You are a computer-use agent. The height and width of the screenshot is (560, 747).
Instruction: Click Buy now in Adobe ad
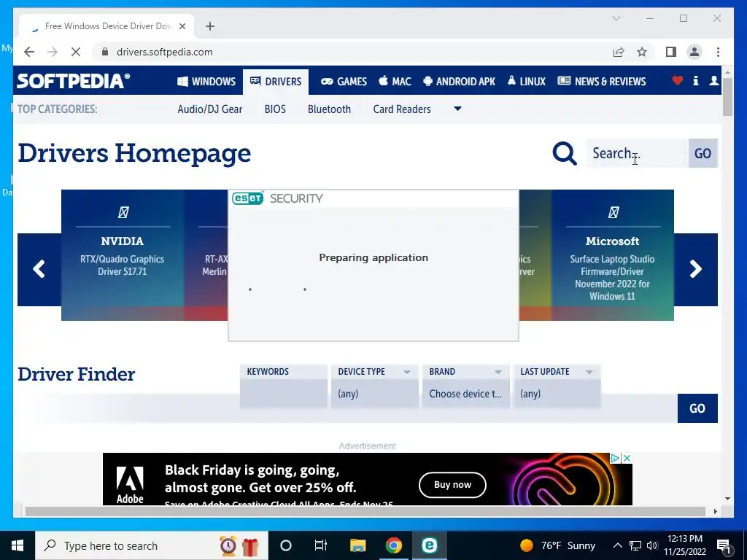tap(452, 485)
